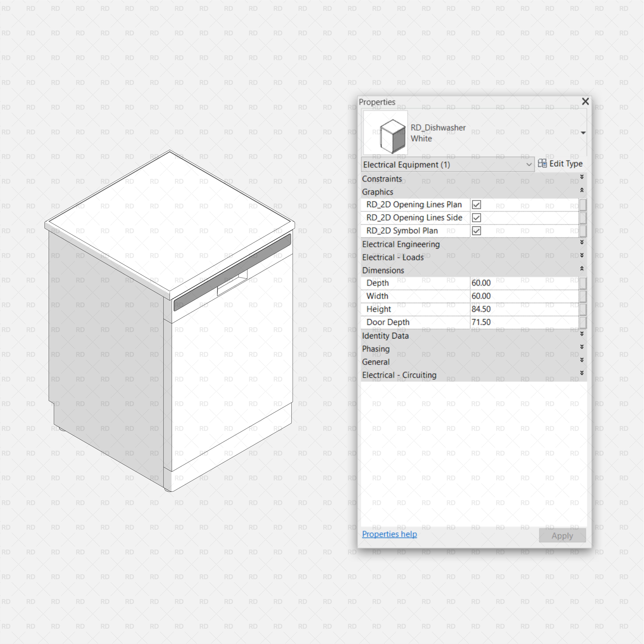This screenshot has width=644, height=644.
Task: Click the RD_Dishwasher family preview thumbnail
Action: point(385,132)
